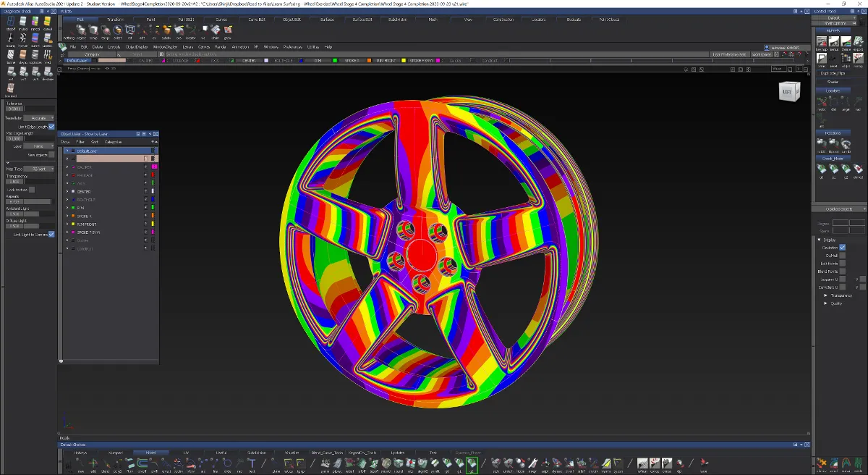Click the LEFT face of the view cube
Image resolution: width=868 pixels, height=475 pixels.
tap(788, 91)
